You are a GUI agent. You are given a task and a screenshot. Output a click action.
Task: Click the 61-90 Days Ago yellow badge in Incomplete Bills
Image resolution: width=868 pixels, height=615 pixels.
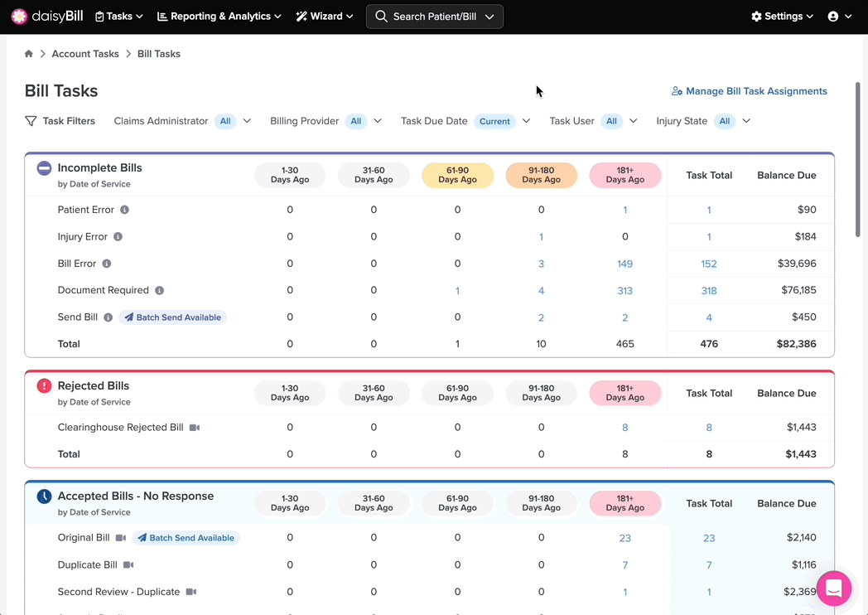[457, 175]
